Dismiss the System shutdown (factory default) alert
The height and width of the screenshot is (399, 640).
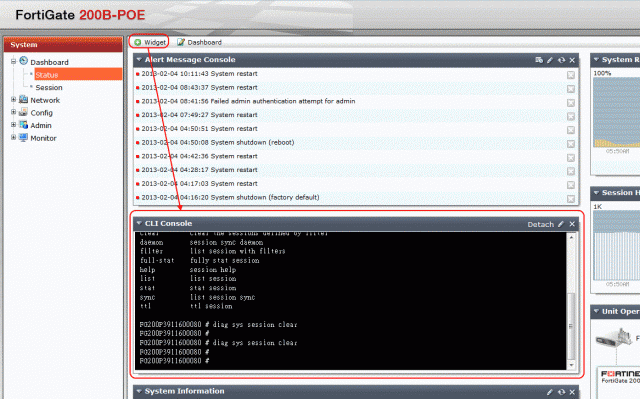tap(571, 199)
